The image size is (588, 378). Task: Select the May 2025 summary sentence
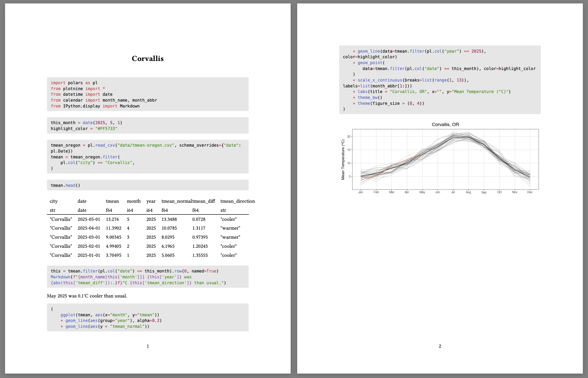pos(87,296)
